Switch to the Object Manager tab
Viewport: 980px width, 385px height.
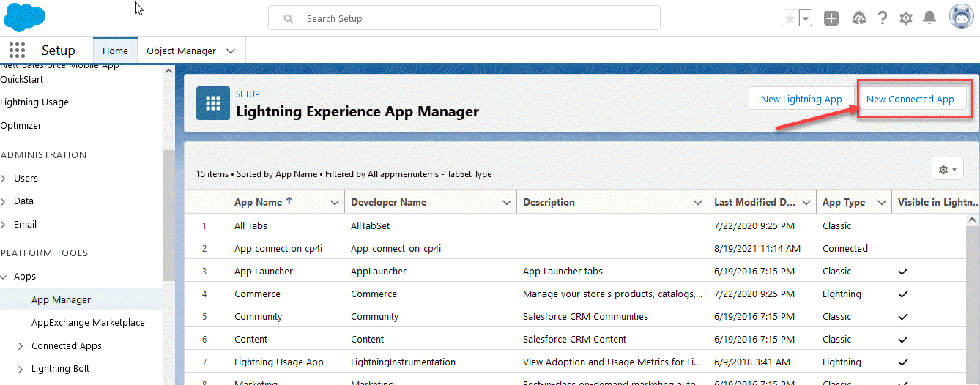coord(181,51)
